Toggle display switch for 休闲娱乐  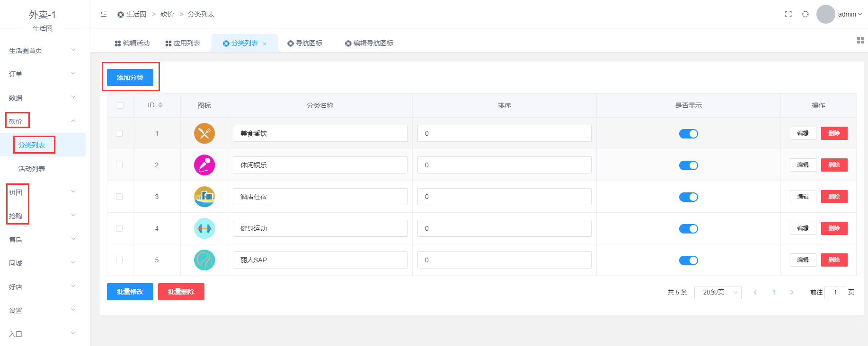pyautogui.click(x=689, y=165)
